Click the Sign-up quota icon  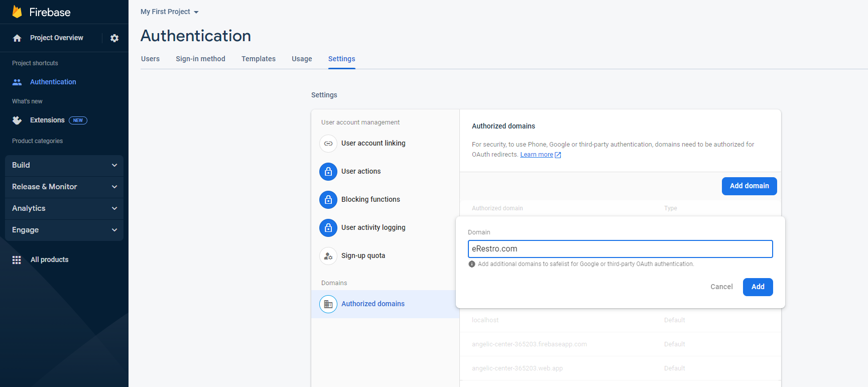click(328, 256)
